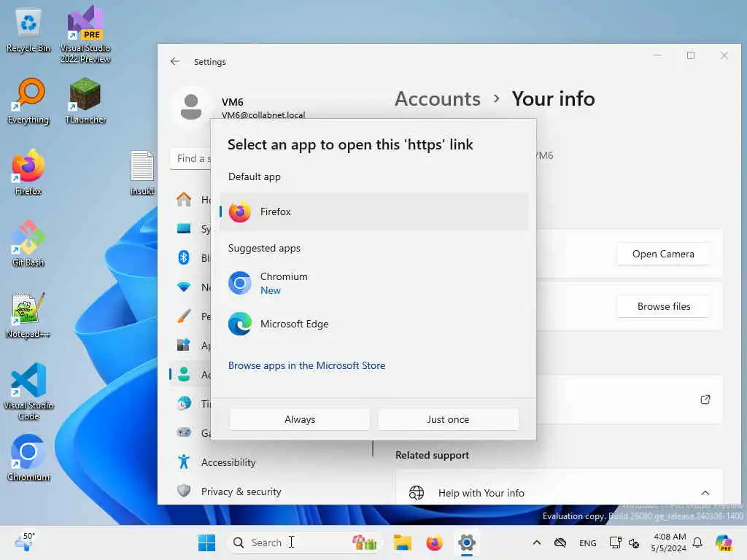This screenshot has width=747, height=560.
Task: Select the Visual Studio Code desktop icon
Action: (x=28, y=392)
